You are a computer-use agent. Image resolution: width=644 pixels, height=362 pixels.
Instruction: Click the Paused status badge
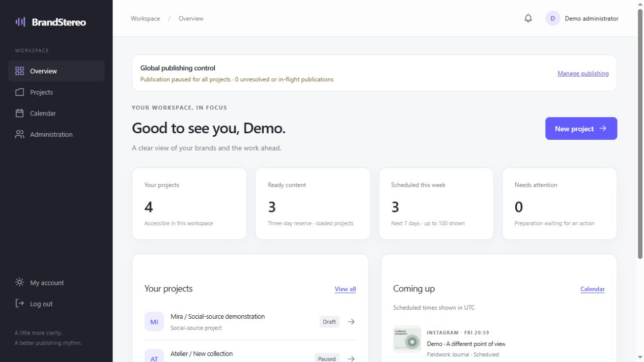[327, 358]
